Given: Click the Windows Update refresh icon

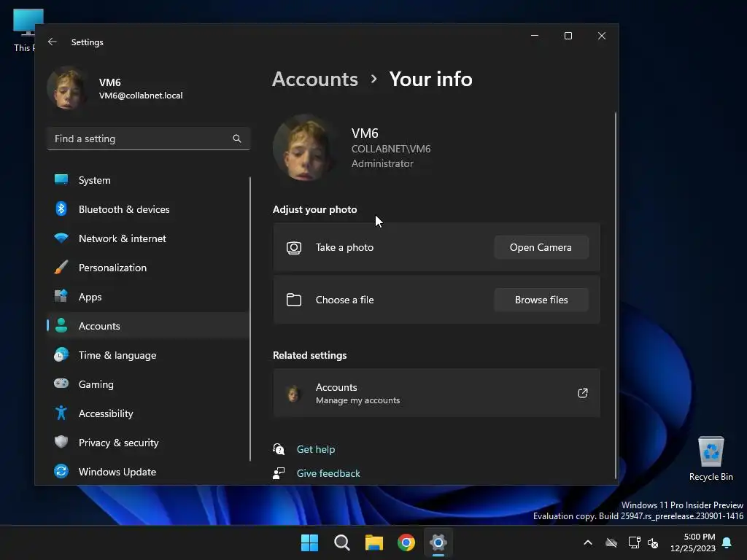Looking at the screenshot, I should click(x=61, y=472).
